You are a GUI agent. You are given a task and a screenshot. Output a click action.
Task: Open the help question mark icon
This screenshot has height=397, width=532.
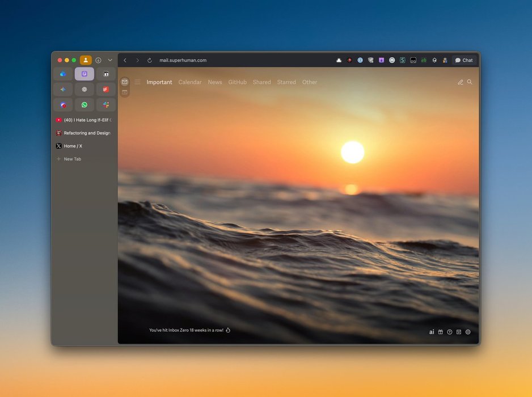tap(450, 332)
